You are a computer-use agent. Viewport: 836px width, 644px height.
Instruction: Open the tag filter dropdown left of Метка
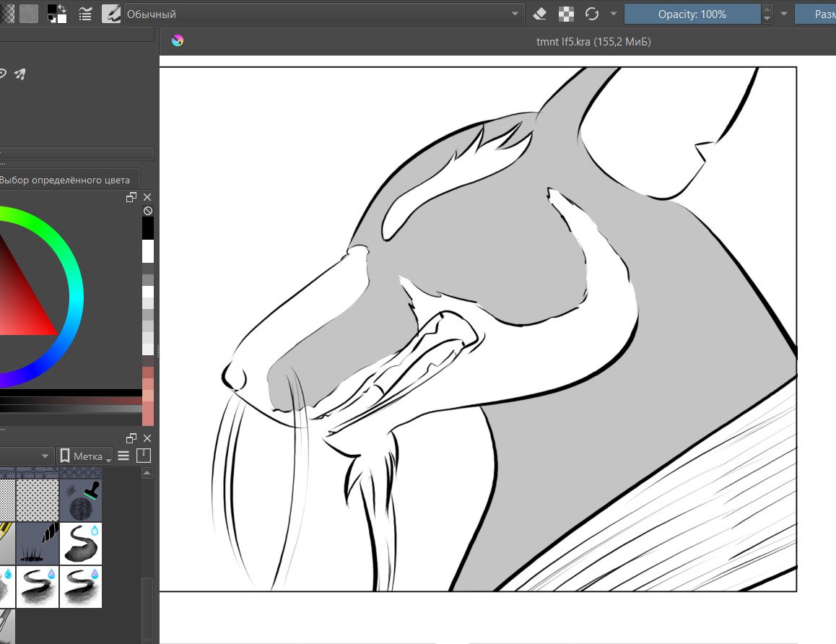tap(26, 456)
